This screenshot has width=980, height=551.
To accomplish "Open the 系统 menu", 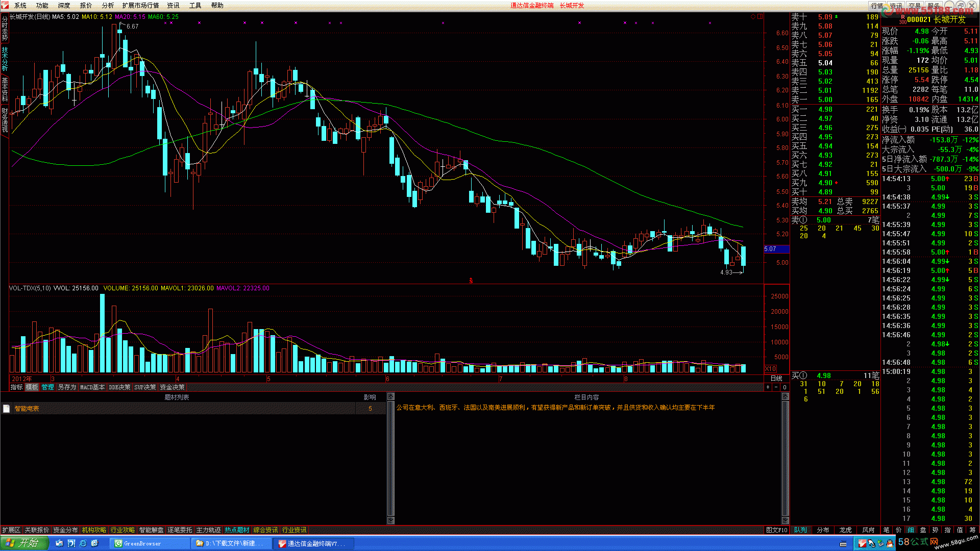I will coord(20,6).
